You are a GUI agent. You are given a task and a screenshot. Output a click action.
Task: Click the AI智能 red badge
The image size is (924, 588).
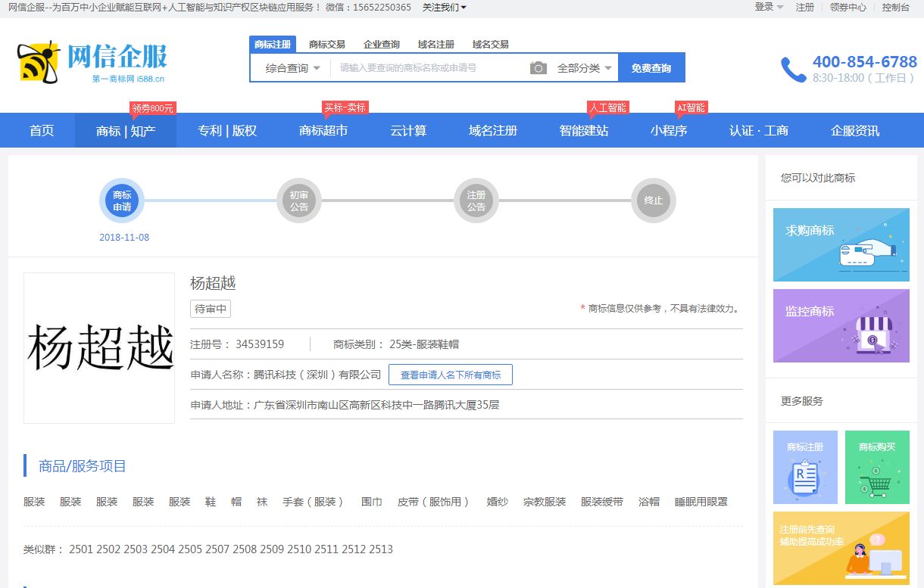691,108
